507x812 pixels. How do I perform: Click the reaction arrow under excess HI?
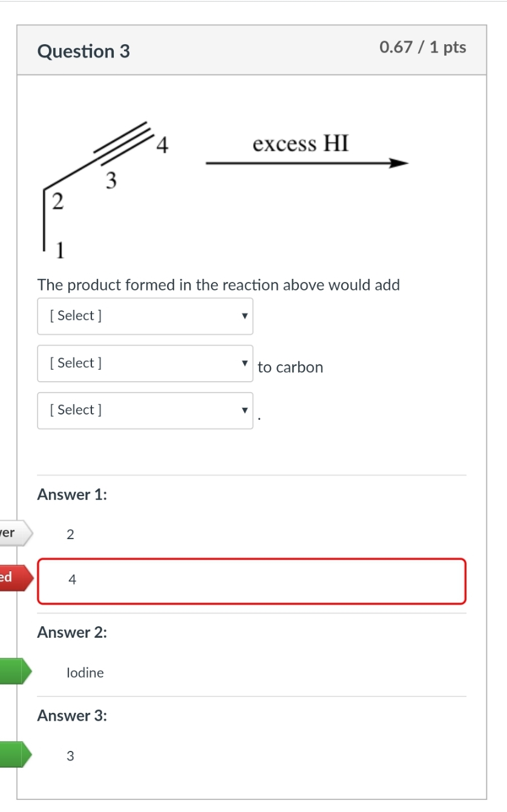(x=307, y=163)
